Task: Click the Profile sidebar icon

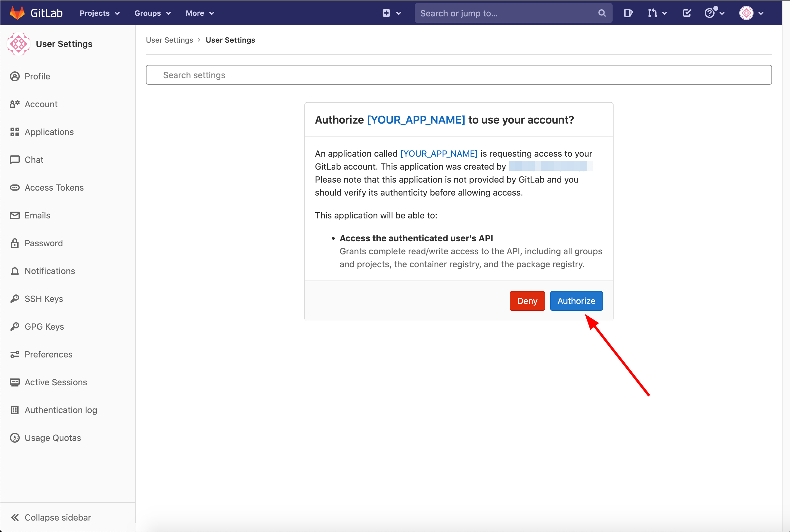Action: [15, 76]
